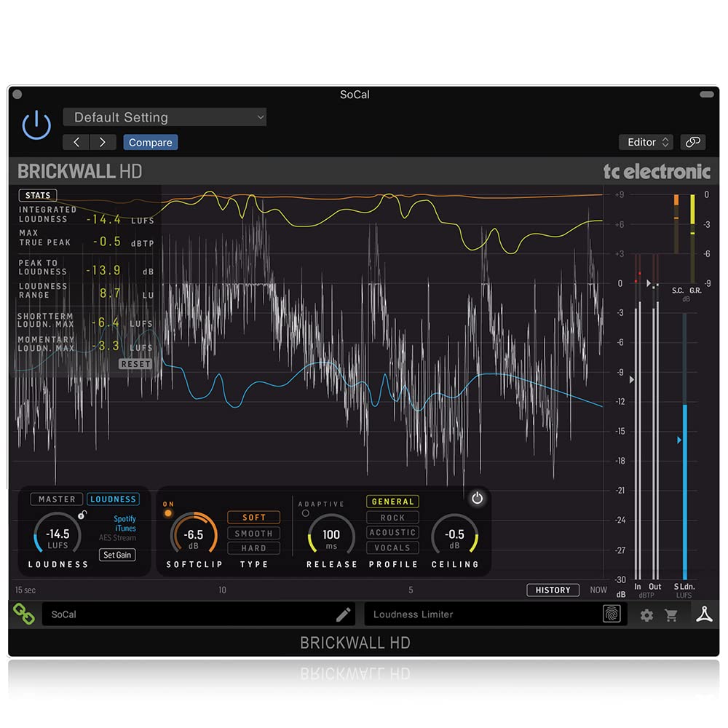Image resolution: width=728 pixels, height=728 pixels.
Task: Select the VOCALS profile
Action: pyautogui.click(x=393, y=548)
